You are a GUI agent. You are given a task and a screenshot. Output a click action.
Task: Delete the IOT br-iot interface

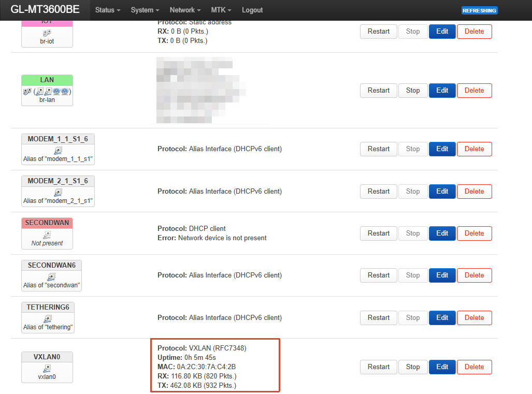point(474,32)
